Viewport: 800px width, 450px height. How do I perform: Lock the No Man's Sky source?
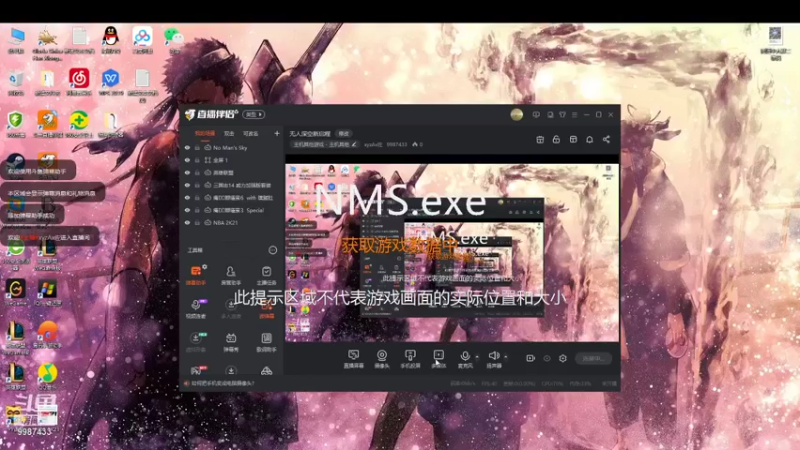197,147
